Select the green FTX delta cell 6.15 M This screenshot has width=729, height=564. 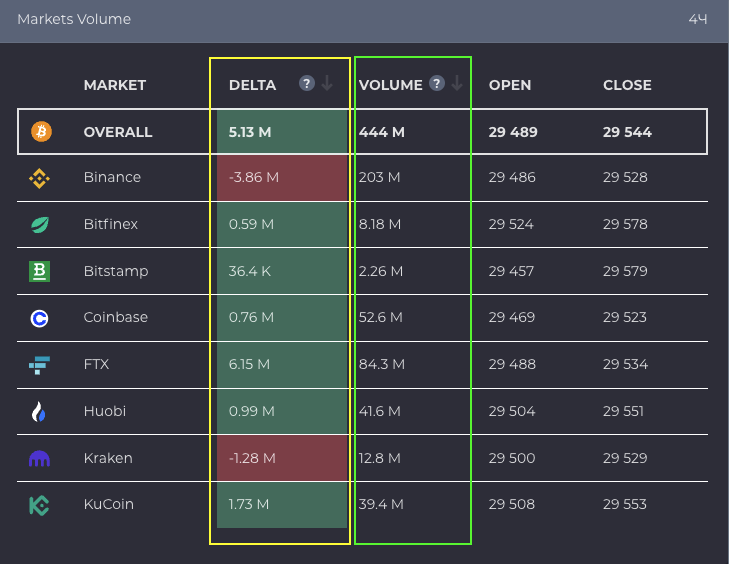coord(282,365)
